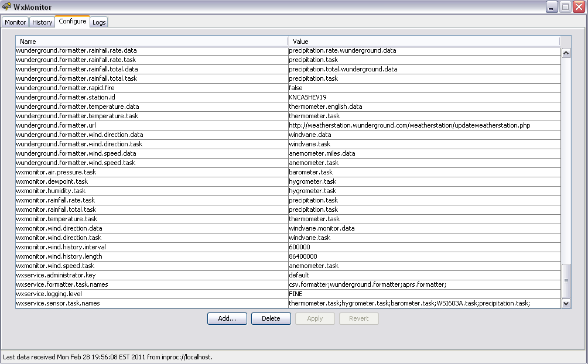Maximize the WxMonitor window

(565, 7)
